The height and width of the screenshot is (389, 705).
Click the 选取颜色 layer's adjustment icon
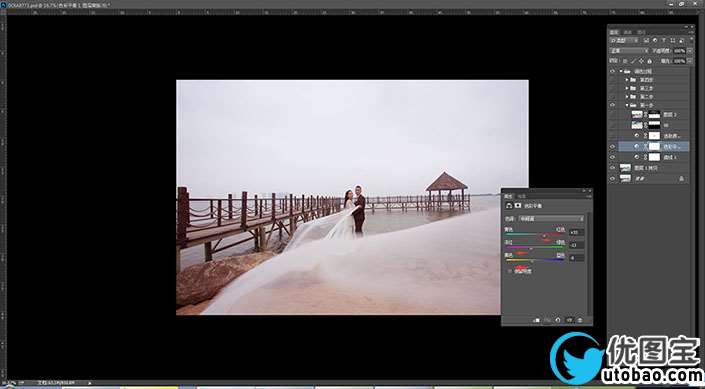(637, 136)
